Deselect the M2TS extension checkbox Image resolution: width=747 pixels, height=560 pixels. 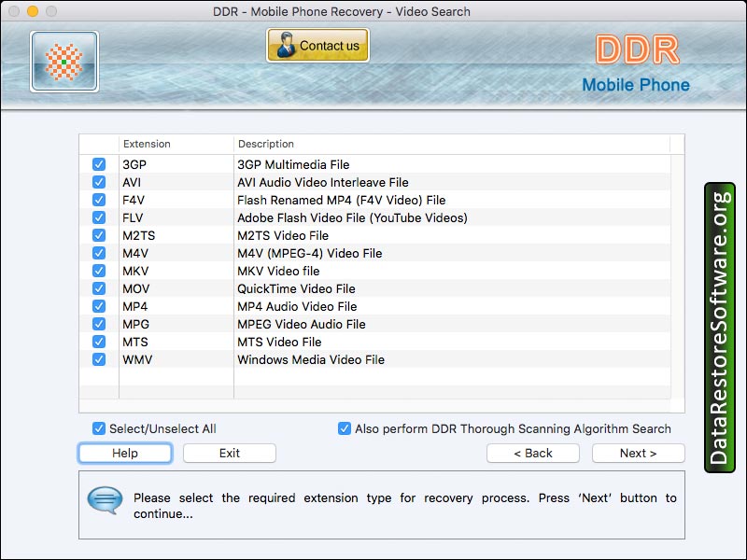[x=99, y=235]
